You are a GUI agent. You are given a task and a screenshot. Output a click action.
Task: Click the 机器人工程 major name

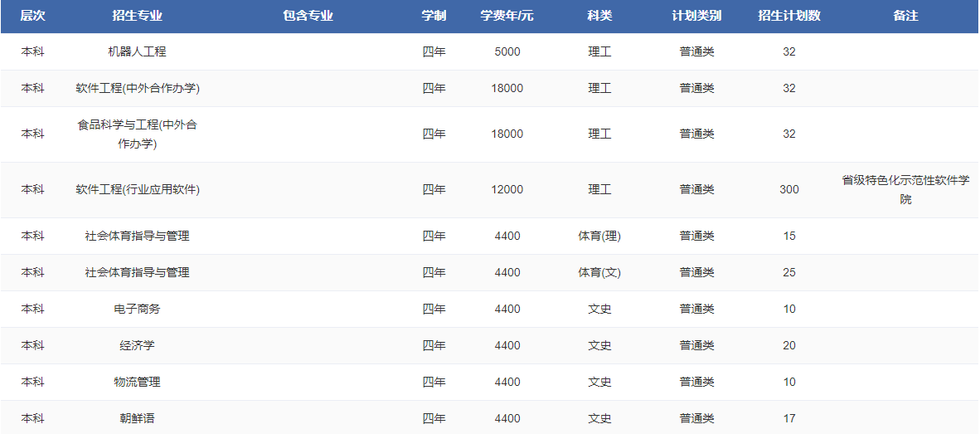137,51
